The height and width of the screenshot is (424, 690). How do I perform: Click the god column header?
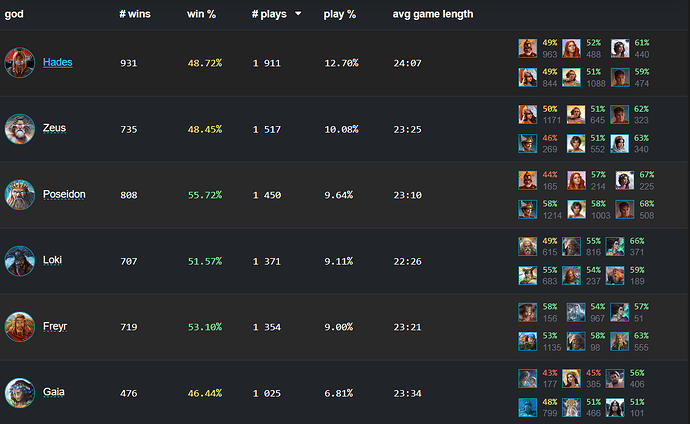click(x=14, y=14)
